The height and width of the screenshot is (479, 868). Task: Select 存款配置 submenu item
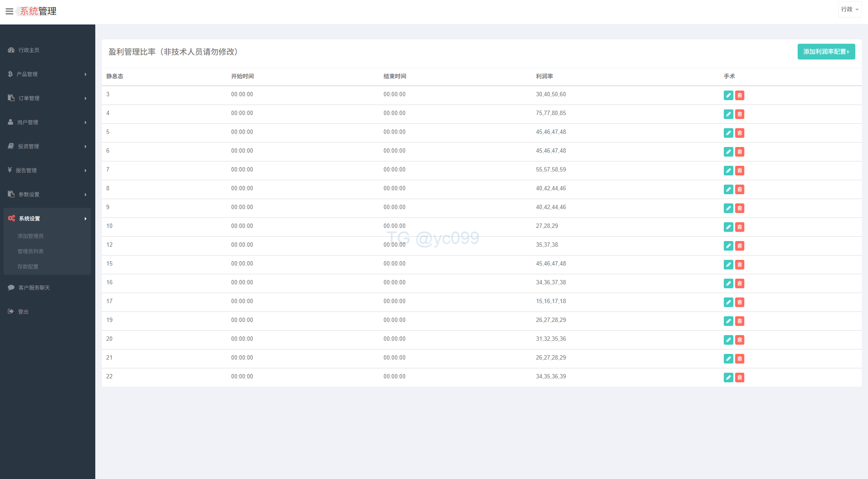28,267
